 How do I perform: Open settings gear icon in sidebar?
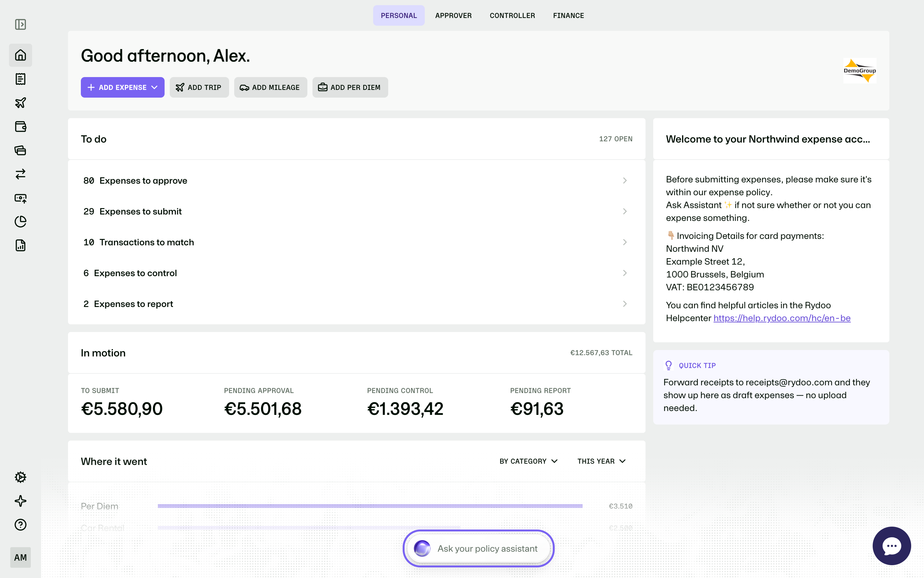21,477
